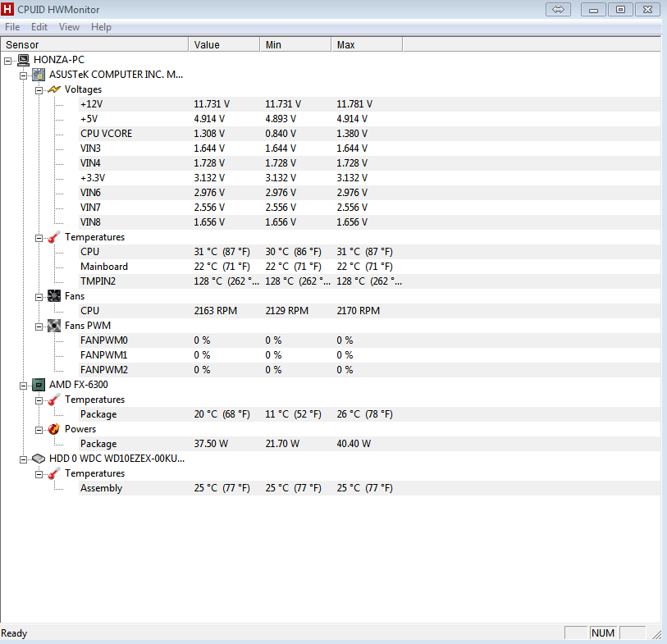This screenshot has height=644, width=667.
Task: Collapse the ASUSTeK COMPUTER INC. node
Action: point(24,75)
